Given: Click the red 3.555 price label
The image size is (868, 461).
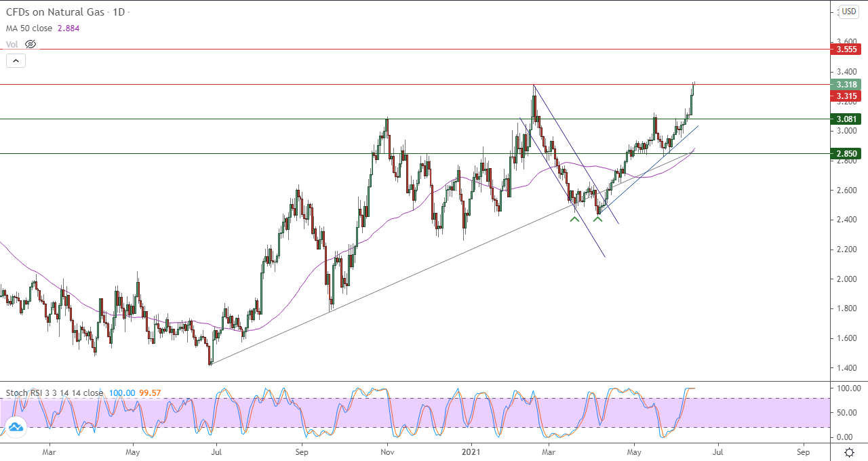Looking at the screenshot, I should [x=846, y=49].
